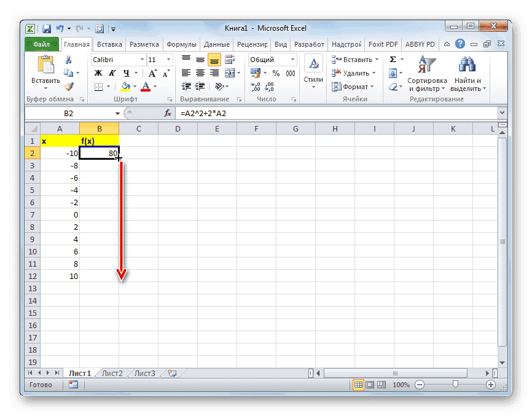Expand the Name Box dropdown arrow
Screen dimensions: 532x416
tap(118, 114)
